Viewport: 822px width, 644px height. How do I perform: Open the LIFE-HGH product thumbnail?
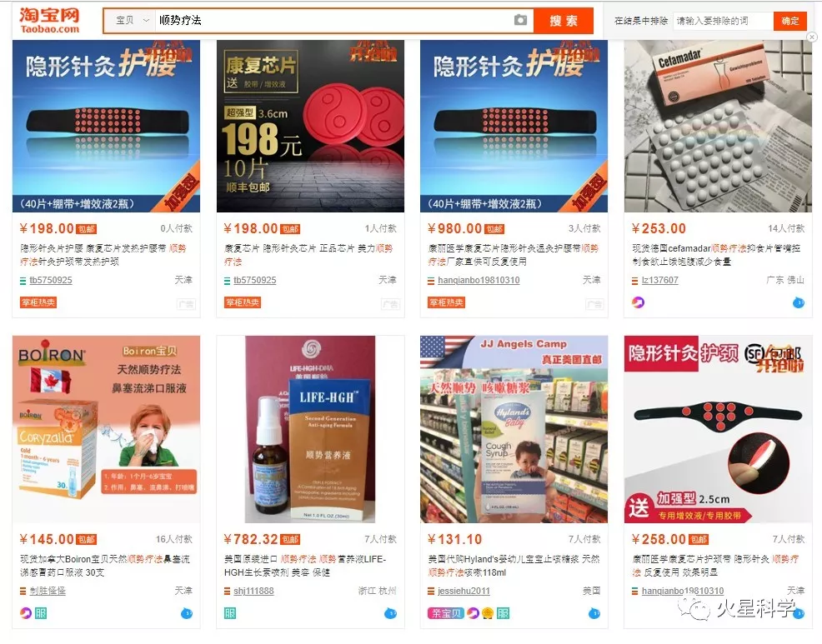(x=310, y=429)
